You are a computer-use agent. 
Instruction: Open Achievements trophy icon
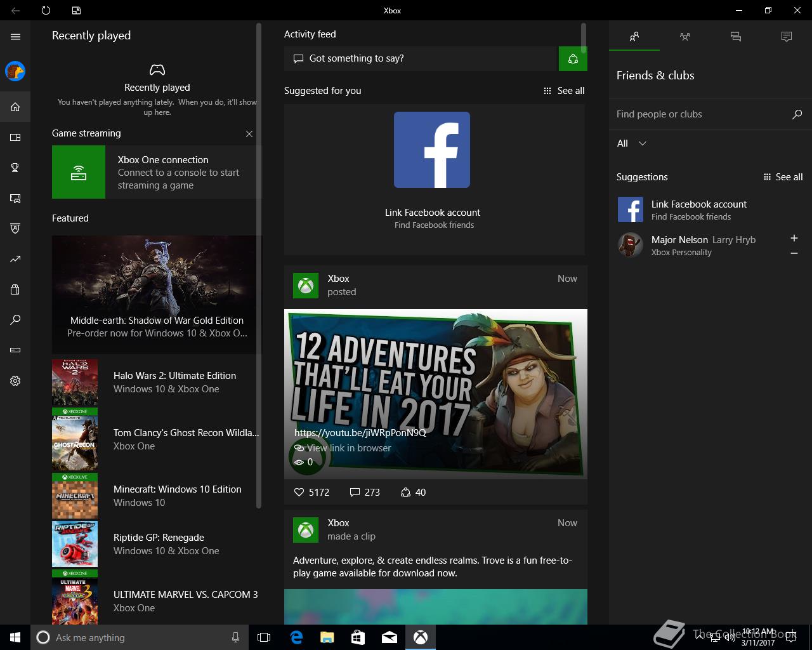(x=15, y=168)
